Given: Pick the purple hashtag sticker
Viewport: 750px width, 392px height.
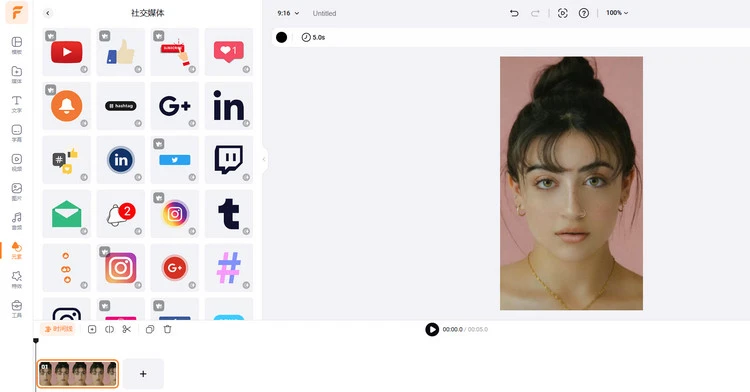Looking at the screenshot, I should (x=229, y=268).
